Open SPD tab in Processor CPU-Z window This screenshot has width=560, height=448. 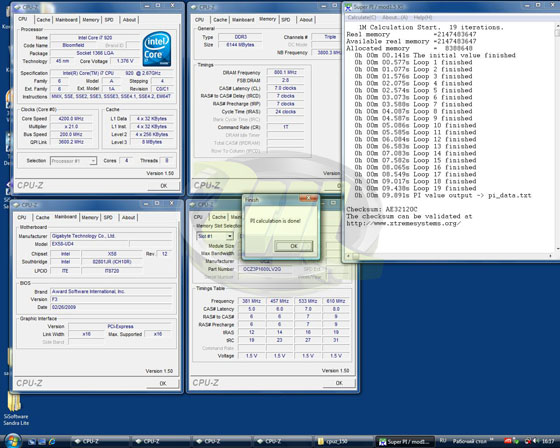click(x=109, y=20)
